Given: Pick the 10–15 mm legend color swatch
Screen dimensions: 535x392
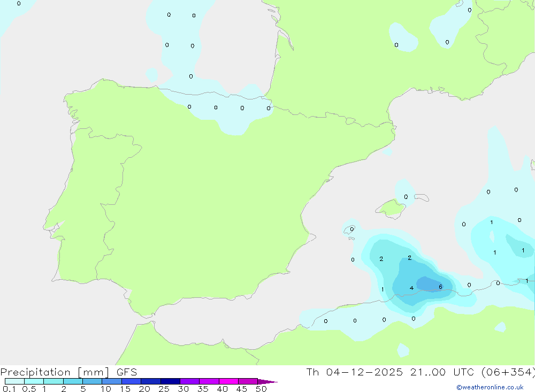Looking at the screenshot, I should [x=112, y=381].
